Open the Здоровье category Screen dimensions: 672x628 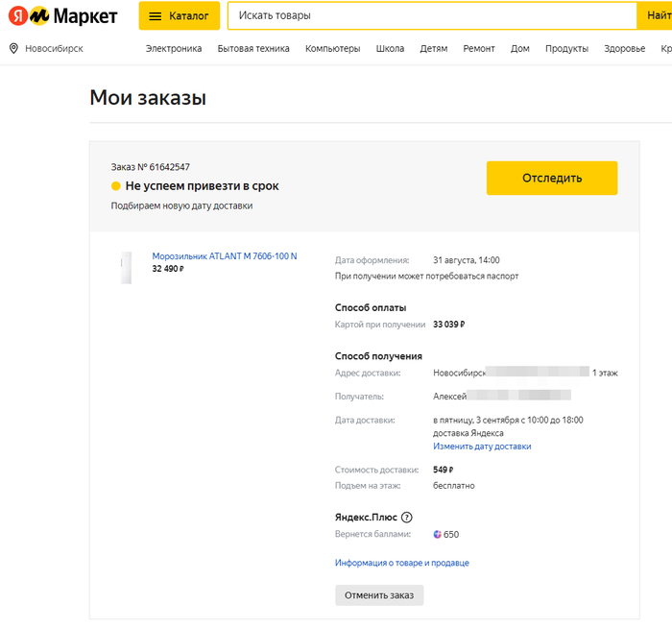coord(624,48)
